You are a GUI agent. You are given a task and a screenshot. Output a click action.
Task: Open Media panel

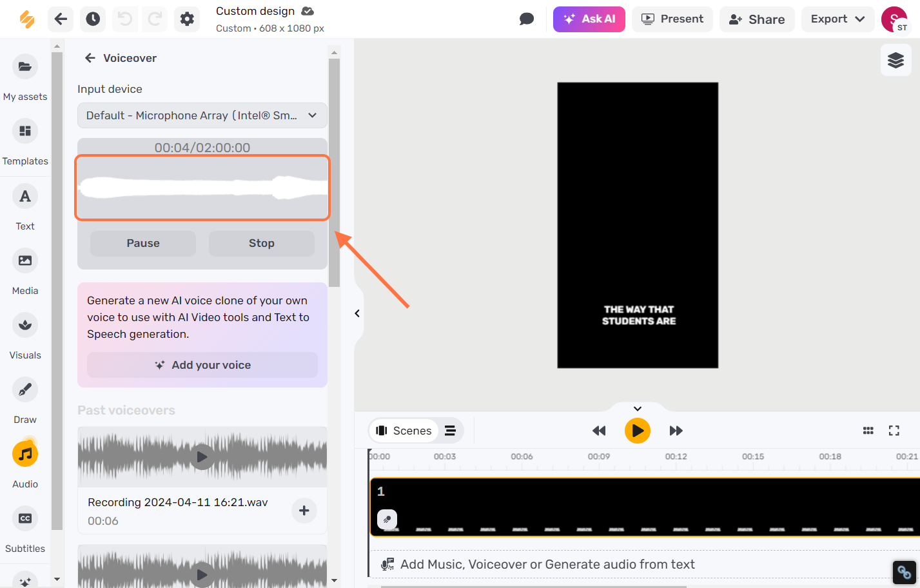[x=25, y=271]
